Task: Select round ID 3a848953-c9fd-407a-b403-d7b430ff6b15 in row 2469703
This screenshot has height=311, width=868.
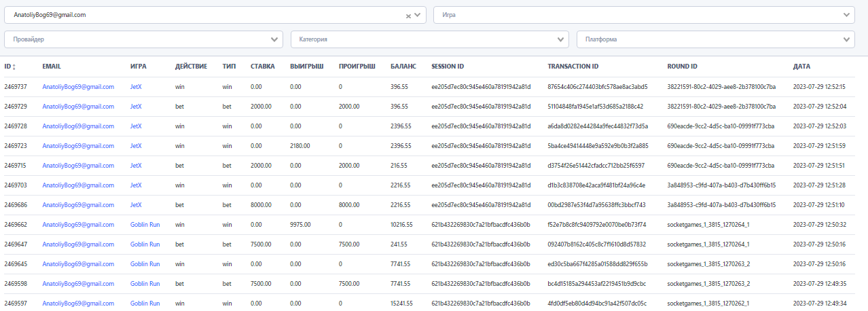Action: coord(722,185)
